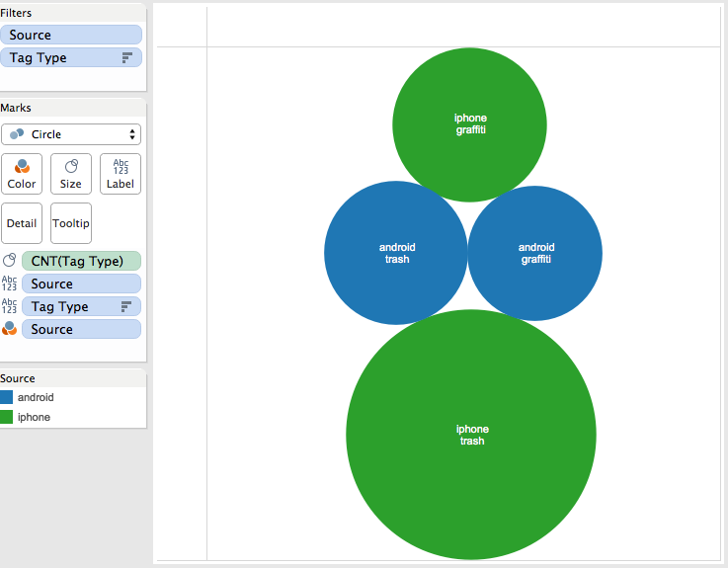The image size is (728, 568).
Task: Click the size icon beside CNT(Tag Type)
Action: (x=9, y=261)
